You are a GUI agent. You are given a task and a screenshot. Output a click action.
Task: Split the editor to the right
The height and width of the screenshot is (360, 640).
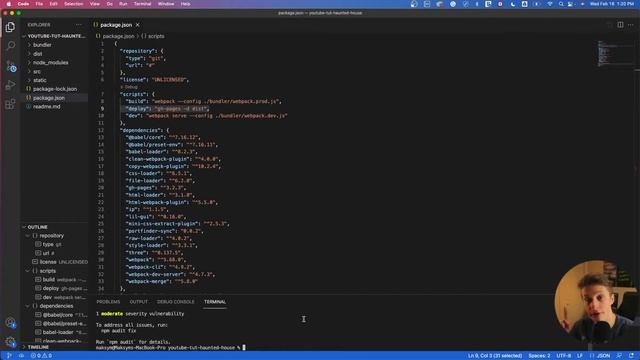pos(620,25)
